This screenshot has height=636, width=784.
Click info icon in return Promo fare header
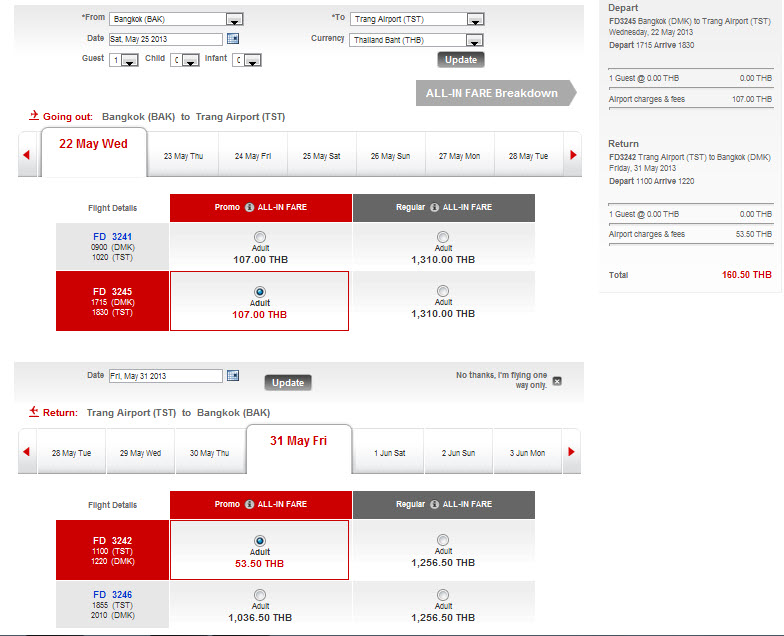point(250,504)
